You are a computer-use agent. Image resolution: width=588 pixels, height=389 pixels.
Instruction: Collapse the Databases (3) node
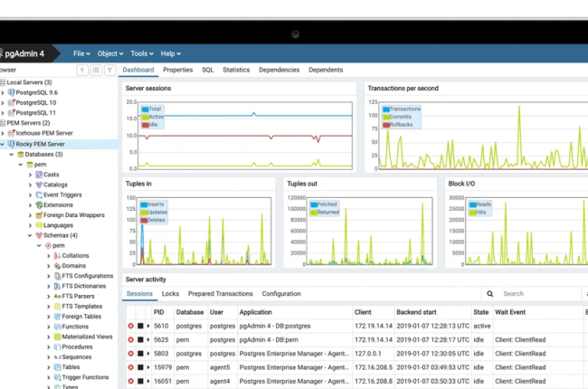pyautogui.click(x=12, y=154)
